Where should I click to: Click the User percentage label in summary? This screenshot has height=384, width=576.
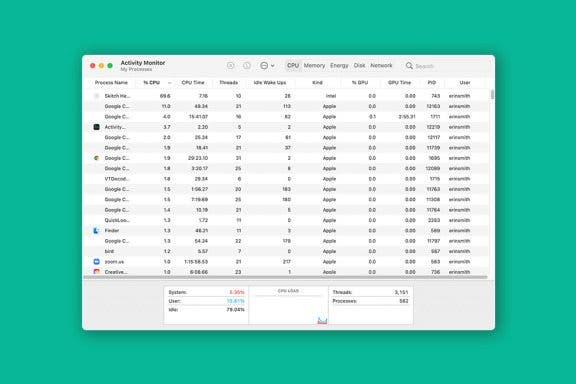(x=174, y=301)
